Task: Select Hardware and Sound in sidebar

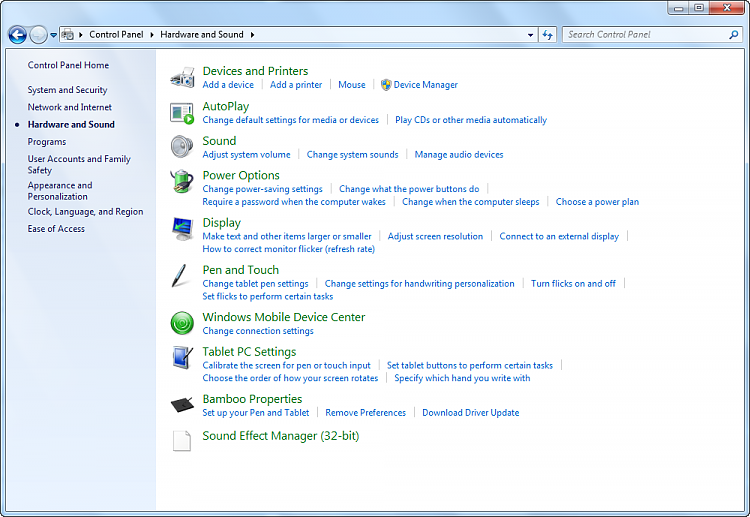Action: [x=71, y=124]
